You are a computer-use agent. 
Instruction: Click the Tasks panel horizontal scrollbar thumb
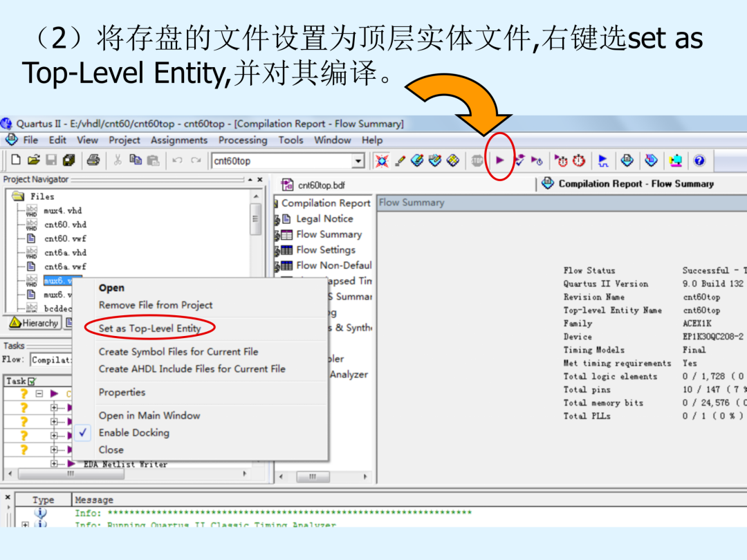point(71,474)
